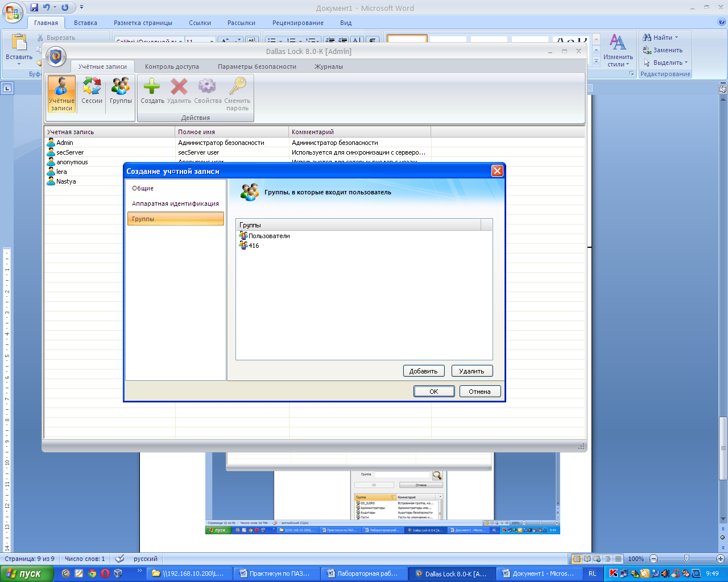Switch to Draft view in Word's status bar

[x=618, y=559]
